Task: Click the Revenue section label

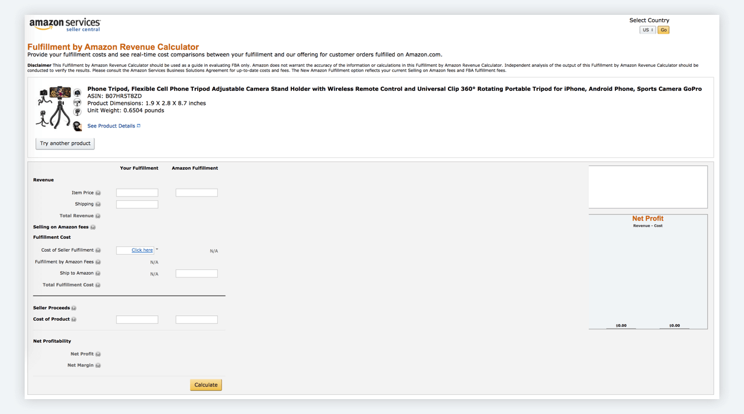Action: click(x=43, y=180)
